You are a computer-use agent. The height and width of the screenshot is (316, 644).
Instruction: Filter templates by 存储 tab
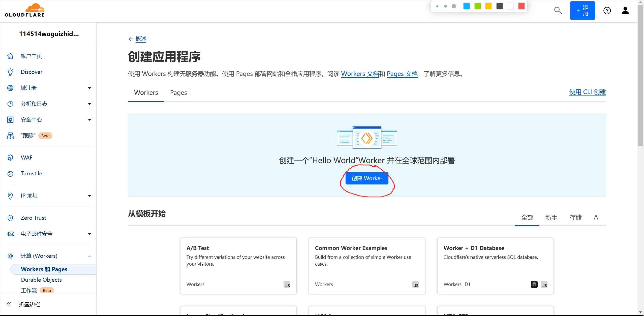(x=575, y=217)
